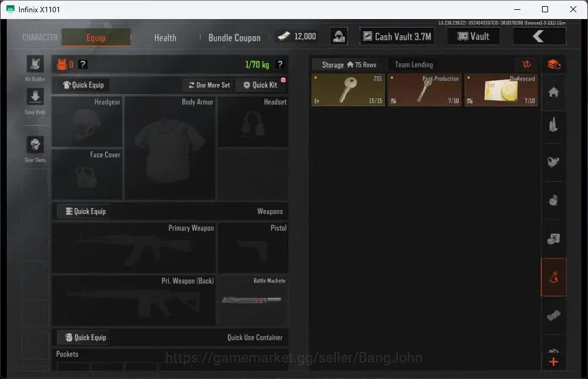
Task: Select the grenade category icon
Action: 554,201
